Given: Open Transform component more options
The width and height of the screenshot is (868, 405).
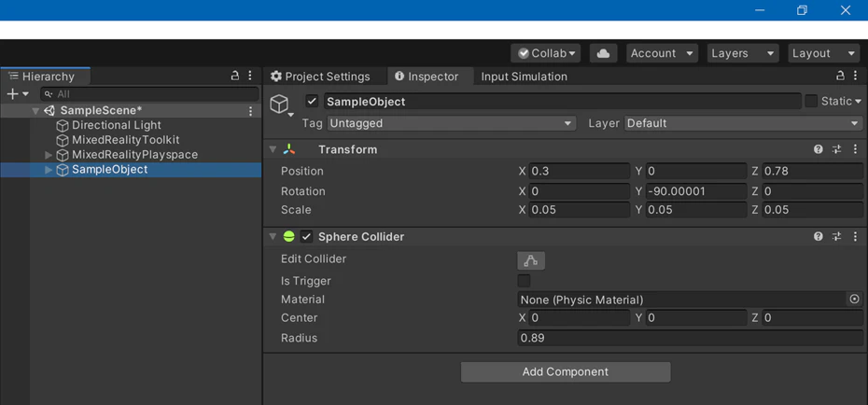Looking at the screenshot, I should pyautogui.click(x=855, y=149).
